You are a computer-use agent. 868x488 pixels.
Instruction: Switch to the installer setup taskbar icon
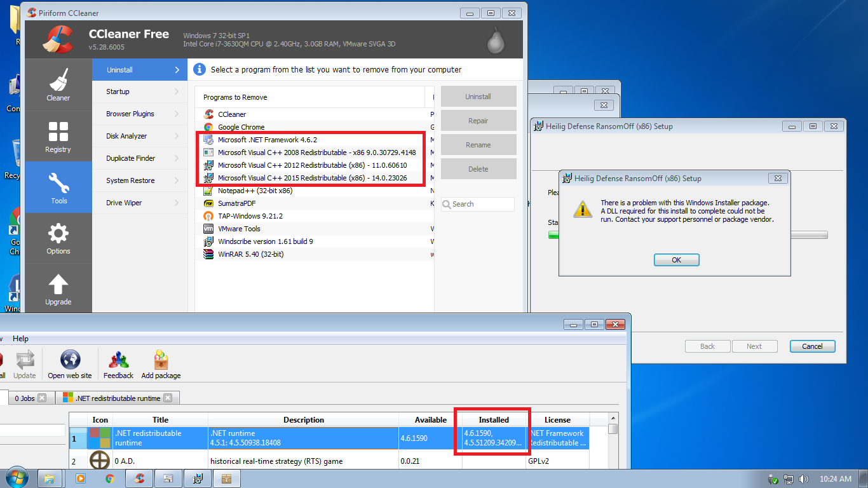(198, 478)
